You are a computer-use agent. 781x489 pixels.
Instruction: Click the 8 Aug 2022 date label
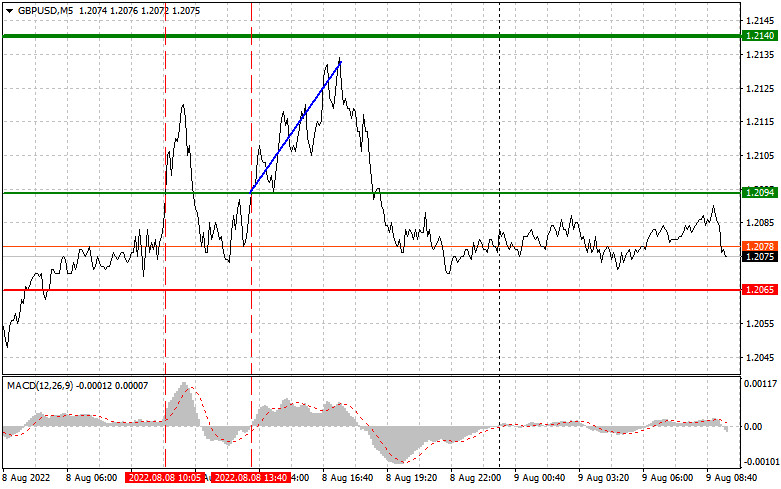point(27,478)
